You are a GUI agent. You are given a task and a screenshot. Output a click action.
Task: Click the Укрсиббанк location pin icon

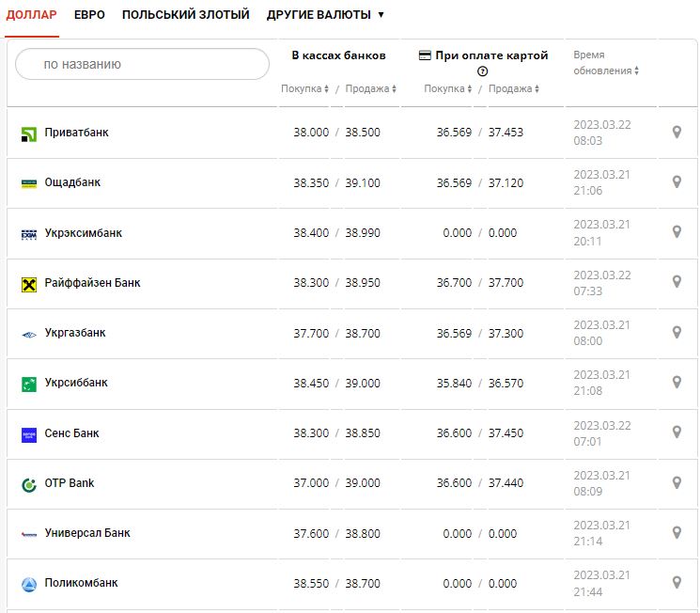click(x=677, y=383)
